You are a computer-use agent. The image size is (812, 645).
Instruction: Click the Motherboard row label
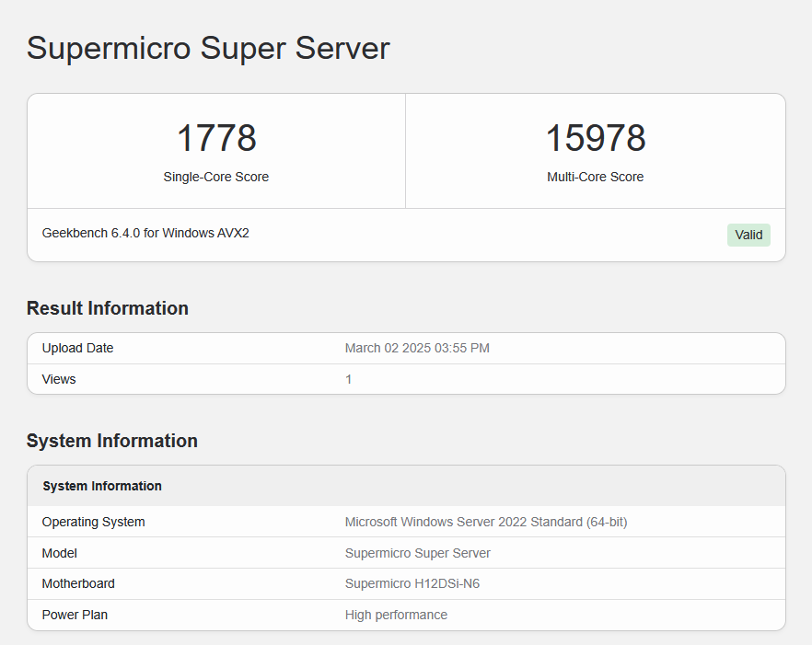(x=78, y=583)
